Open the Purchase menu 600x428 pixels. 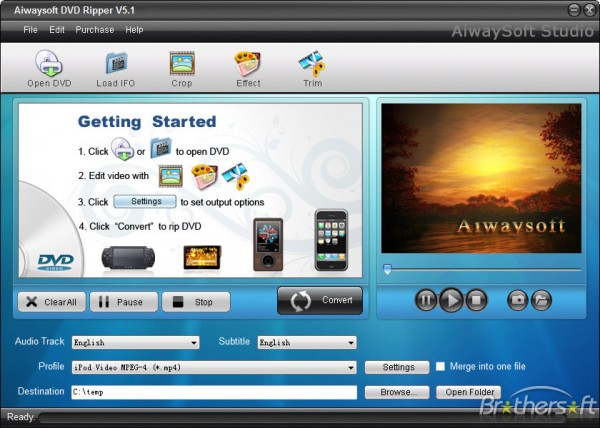tap(95, 30)
